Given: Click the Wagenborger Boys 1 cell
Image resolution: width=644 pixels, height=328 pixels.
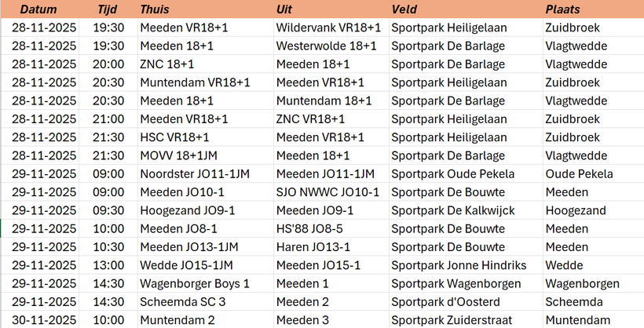Looking at the screenshot, I should click(195, 283).
